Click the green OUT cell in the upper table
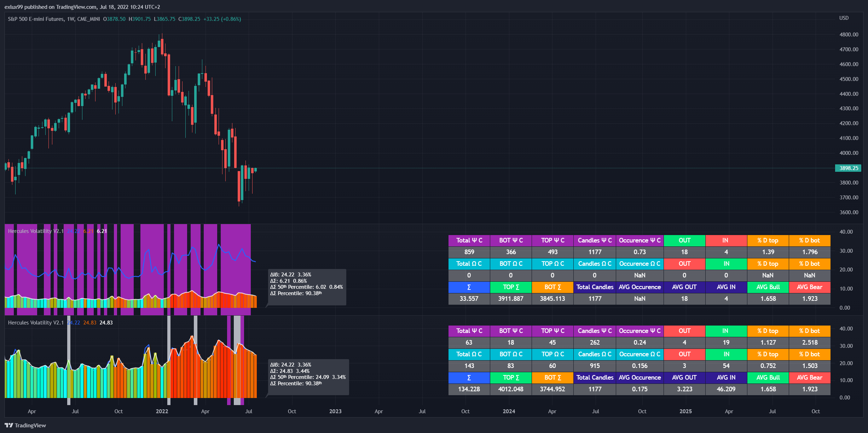 (684, 240)
